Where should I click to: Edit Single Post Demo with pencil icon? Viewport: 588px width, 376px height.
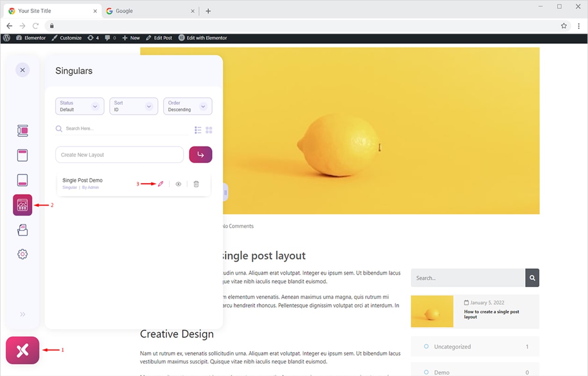(160, 184)
